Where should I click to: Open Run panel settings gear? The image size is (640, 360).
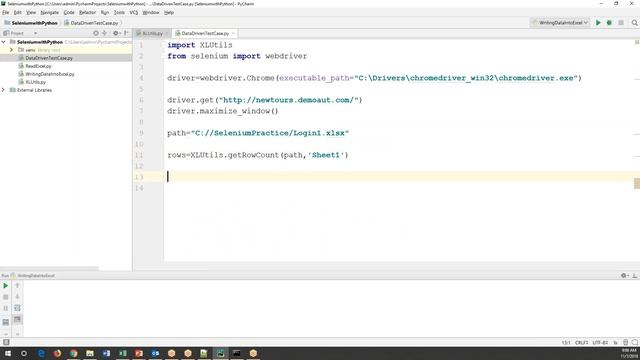pyautogui.click(x=624, y=276)
